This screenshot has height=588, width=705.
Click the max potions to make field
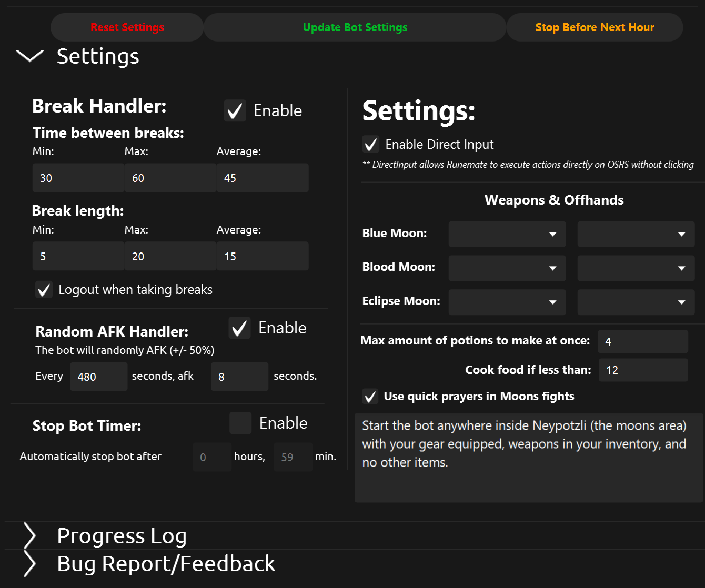[x=642, y=341]
